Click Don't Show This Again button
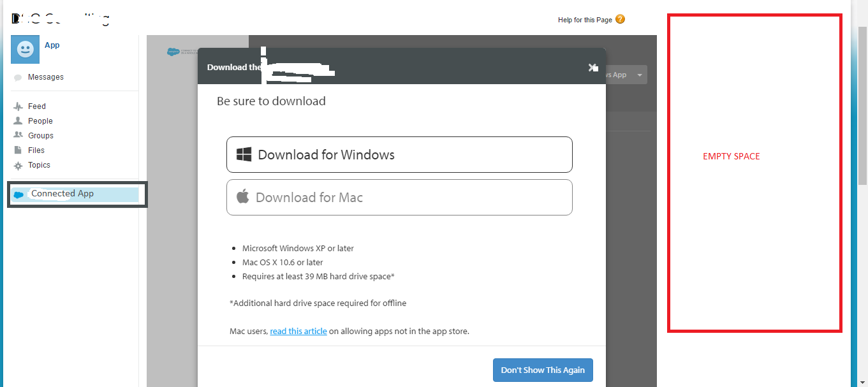Image resolution: width=868 pixels, height=387 pixels. [x=543, y=370]
